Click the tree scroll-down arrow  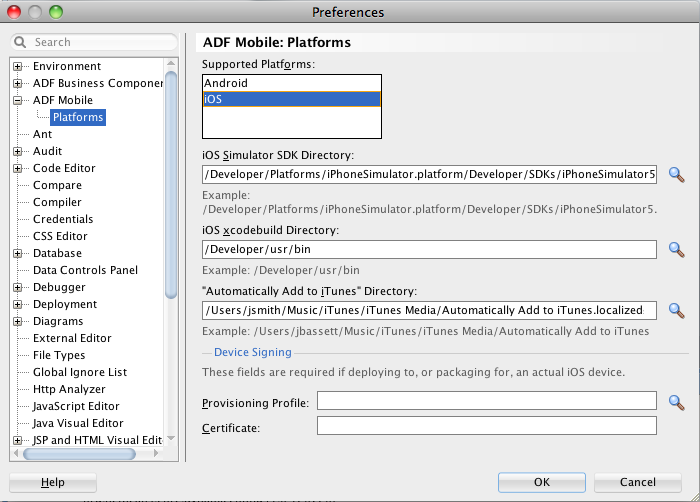pos(171,439)
